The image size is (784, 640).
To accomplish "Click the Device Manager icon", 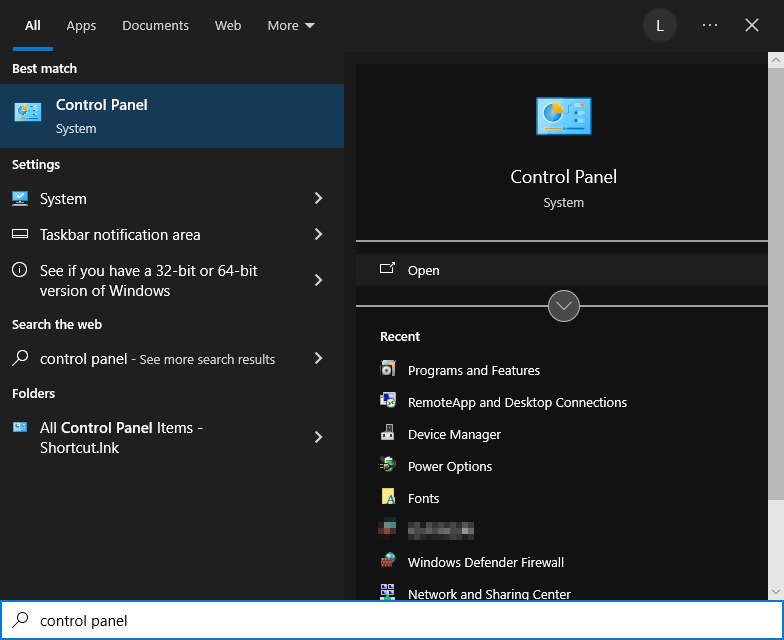I will (388, 432).
